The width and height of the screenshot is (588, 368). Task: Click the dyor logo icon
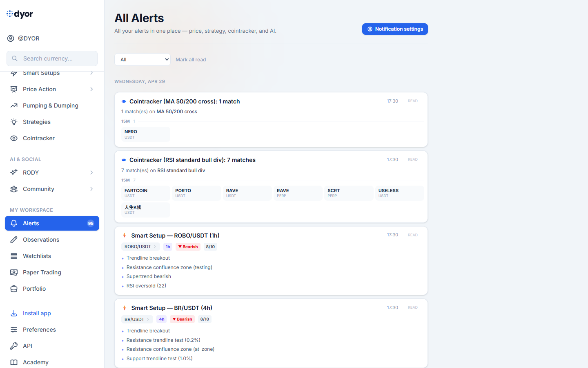(x=10, y=14)
